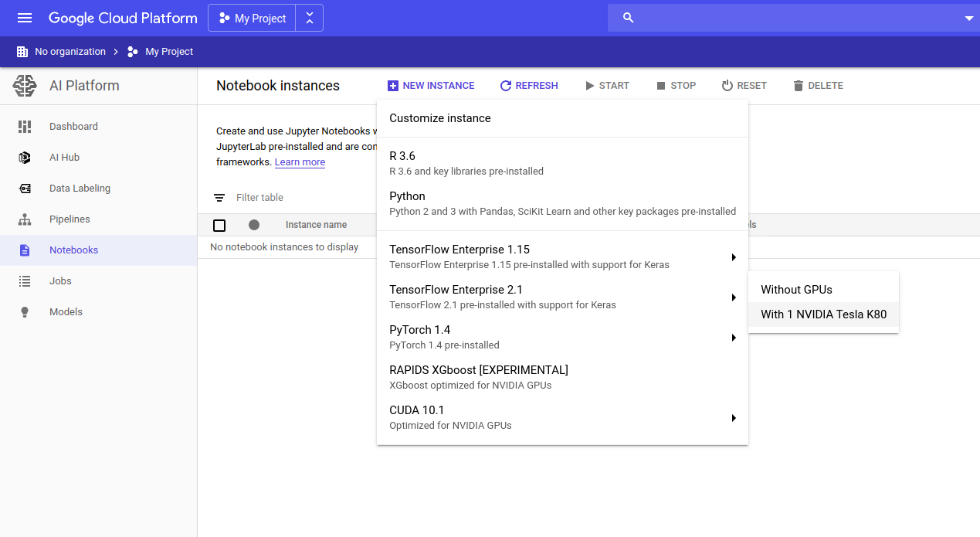The height and width of the screenshot is (537, 980).
Task: Click the Data Labeling sidebar icon
Action: [25, 189]
